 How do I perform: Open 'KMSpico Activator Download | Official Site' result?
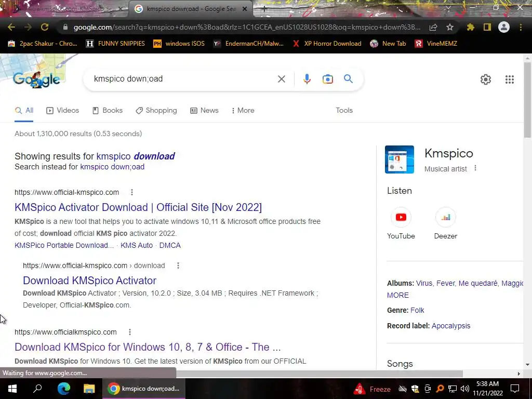[138, 207]
